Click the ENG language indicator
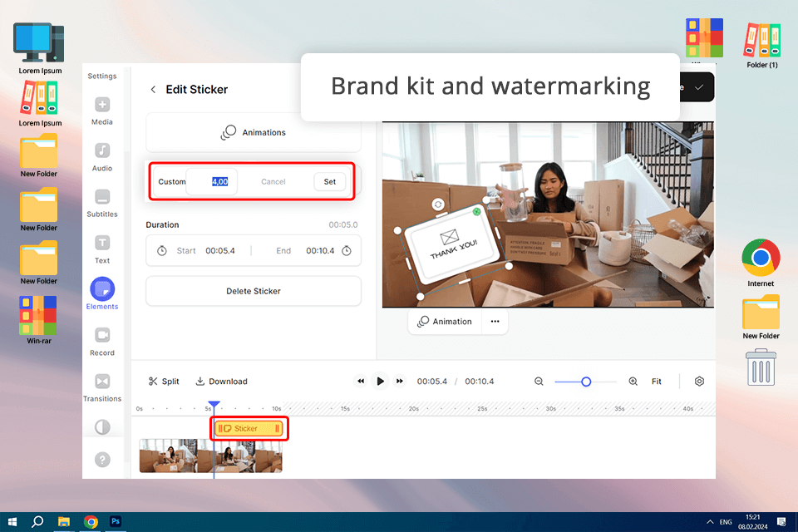The height and width of the screenshot is (532, 798). tap(726, 522)
